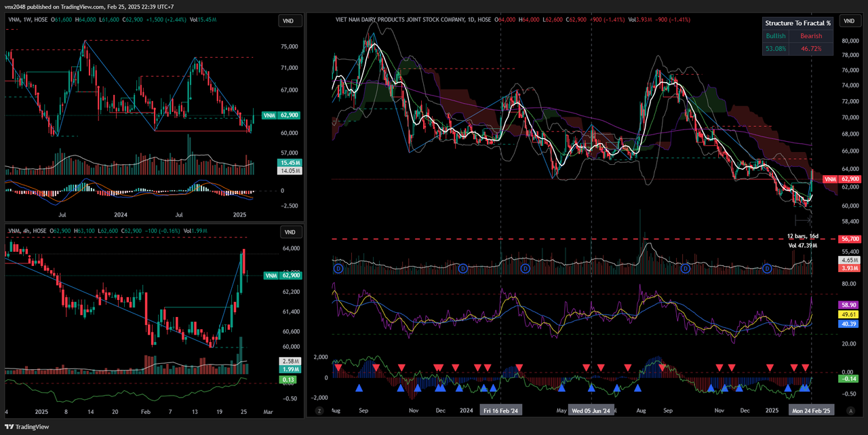868x435 pixels.
Task: Open VND currency selector on daily chart
Action: coord(848,21)
